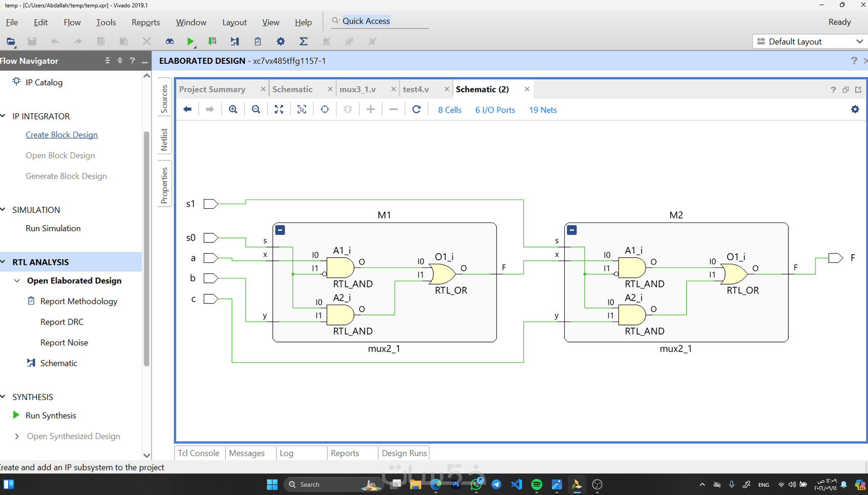Open Spotify from the Windows taskbar
Image resolution: width=868 pixels, height=495 pixels.
[x=537, y=484]
